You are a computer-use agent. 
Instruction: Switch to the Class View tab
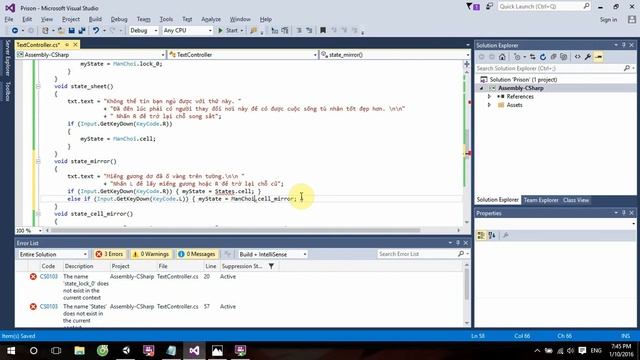tap(576, 200)
